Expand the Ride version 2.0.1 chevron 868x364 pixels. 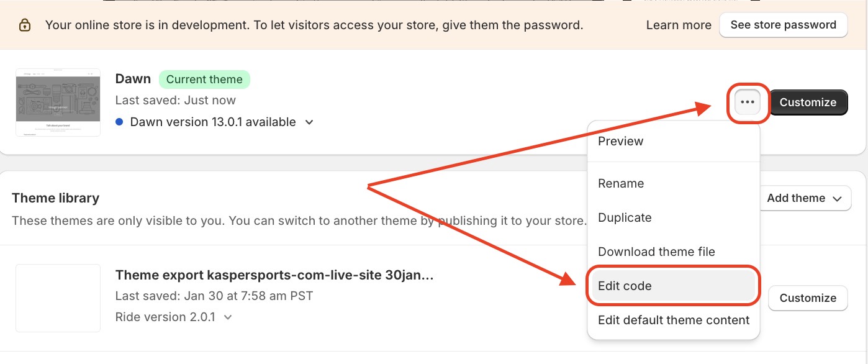pyautogui.click(x=228, y=317)
